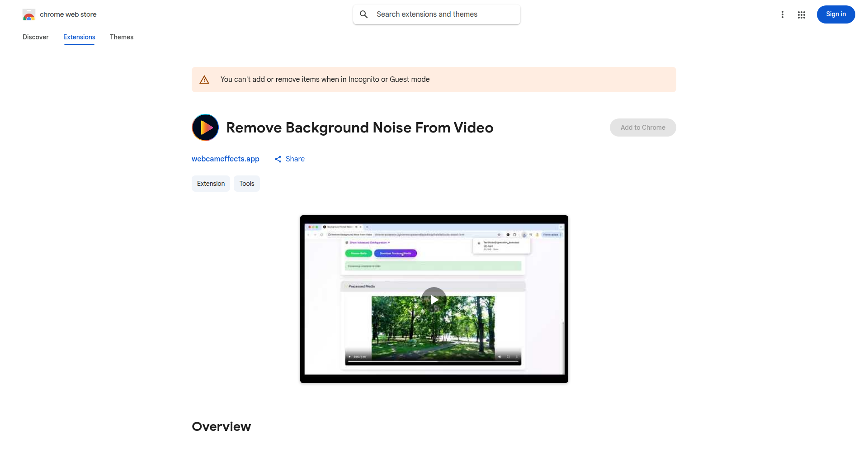Share this extension via Share button
This screenshot has height=449, width=868.
[290, 159]
